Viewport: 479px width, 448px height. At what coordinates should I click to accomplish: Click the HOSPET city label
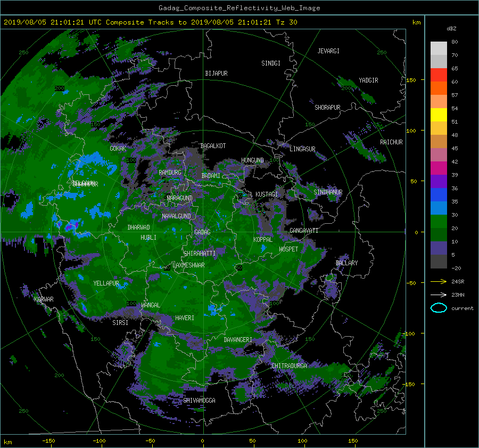tap(288, 249)
